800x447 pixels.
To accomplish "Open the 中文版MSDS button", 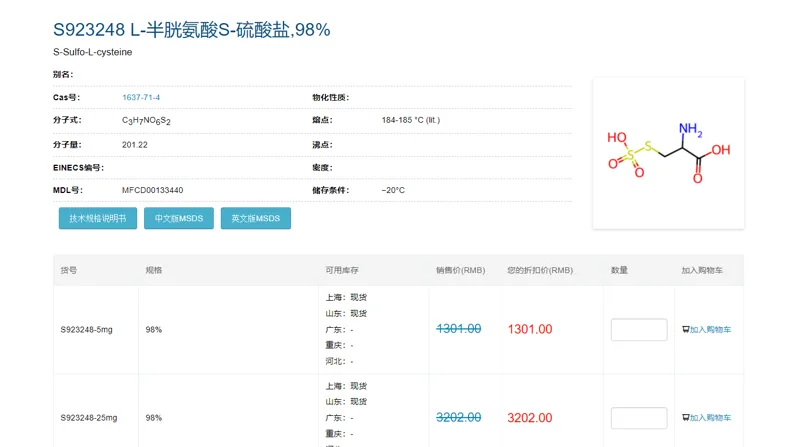I will click(x=179, y=218).
